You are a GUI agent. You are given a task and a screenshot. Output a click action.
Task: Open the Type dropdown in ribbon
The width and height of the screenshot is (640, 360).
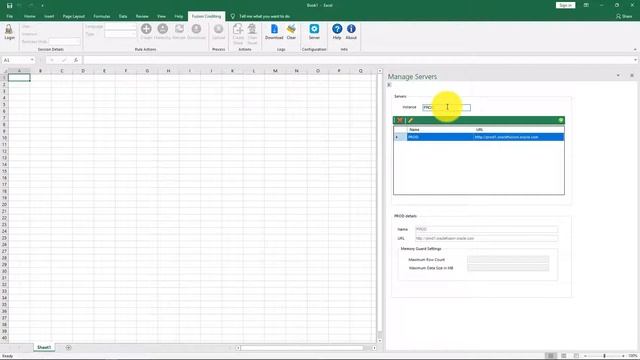tap(120, 34)
